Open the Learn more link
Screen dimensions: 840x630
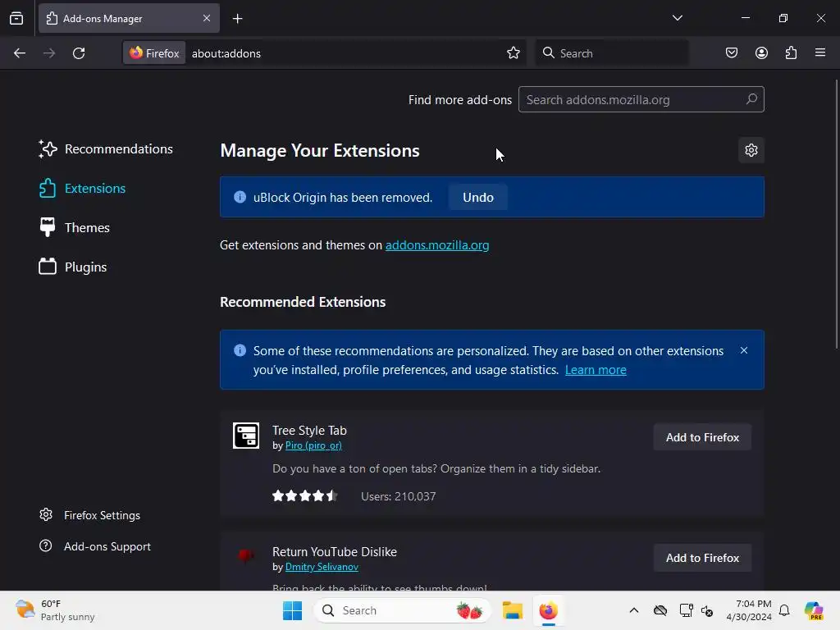(x=596, y=370)
